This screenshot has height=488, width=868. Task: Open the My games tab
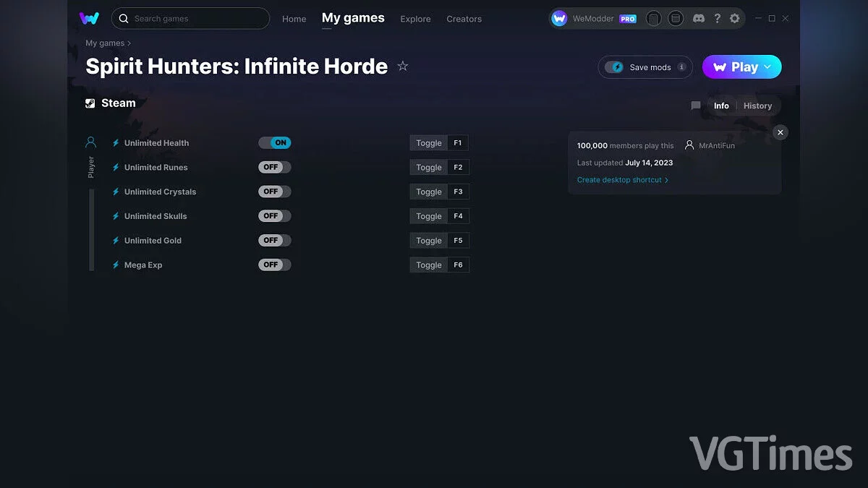pos(353,18)
